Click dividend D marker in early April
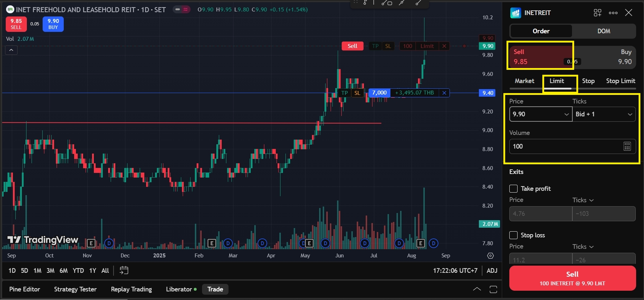Viewport: 644px width, 300px height. pyautogui.click(x=263, y=243)
